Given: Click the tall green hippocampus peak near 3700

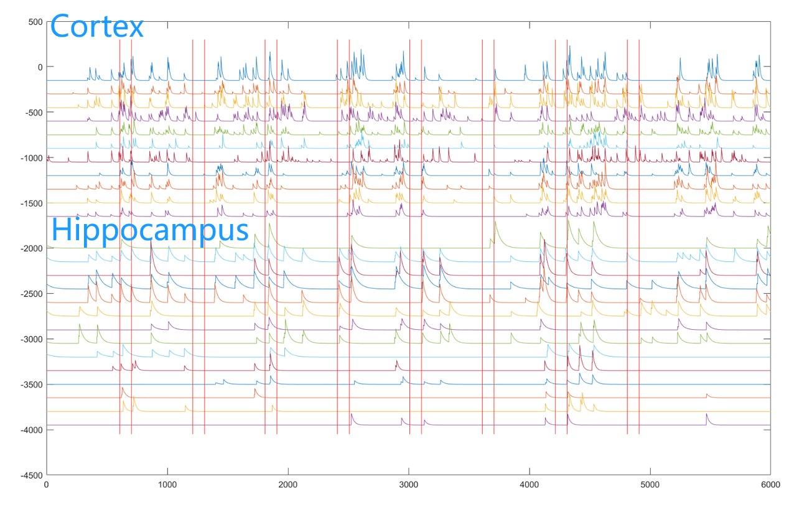Looking at the screenshot, I should tap(495, 223).
